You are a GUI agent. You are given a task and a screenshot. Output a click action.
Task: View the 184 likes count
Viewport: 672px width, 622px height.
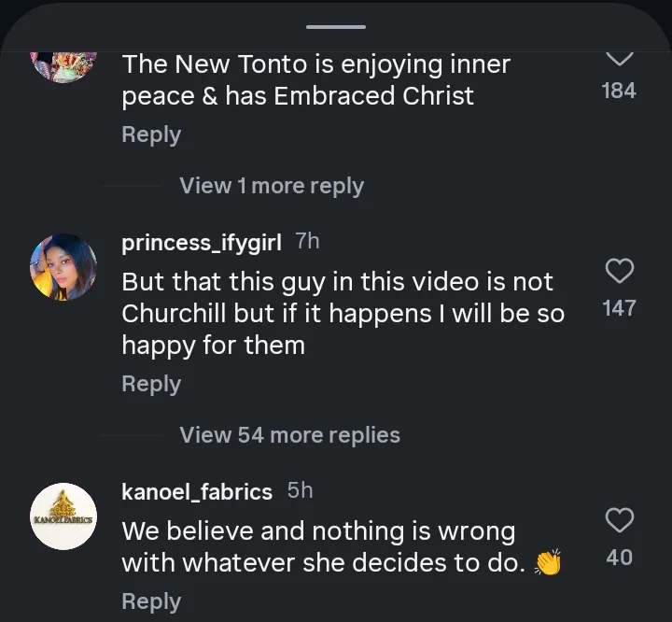pos(620,91)
